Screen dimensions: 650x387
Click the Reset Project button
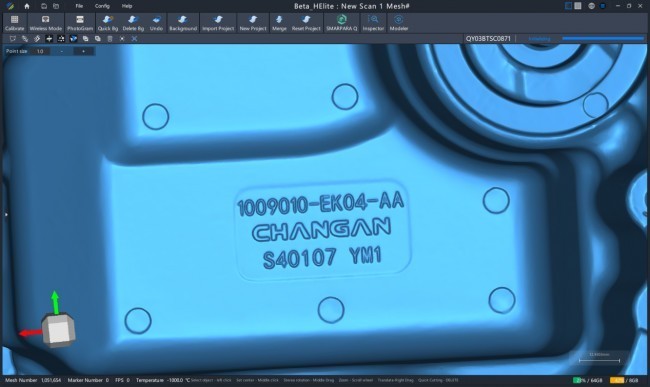point(306,23)
